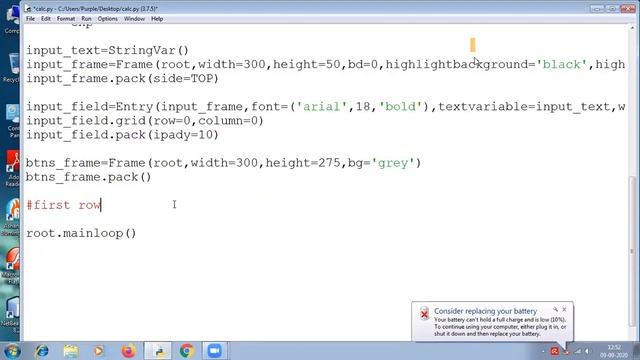Click line 'root.mainloop()'
This screenshot has height=360, width=640.
pyautogui.click(x=81, y=233)
